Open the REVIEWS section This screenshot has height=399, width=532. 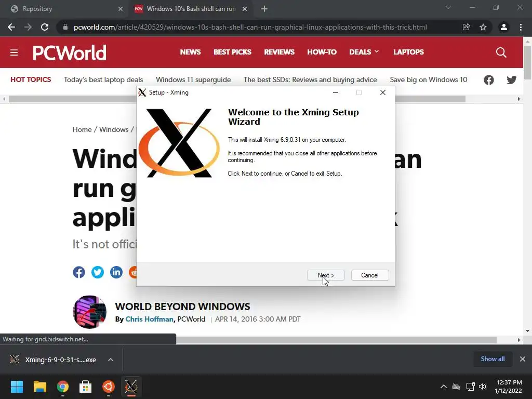click(279, 52)
